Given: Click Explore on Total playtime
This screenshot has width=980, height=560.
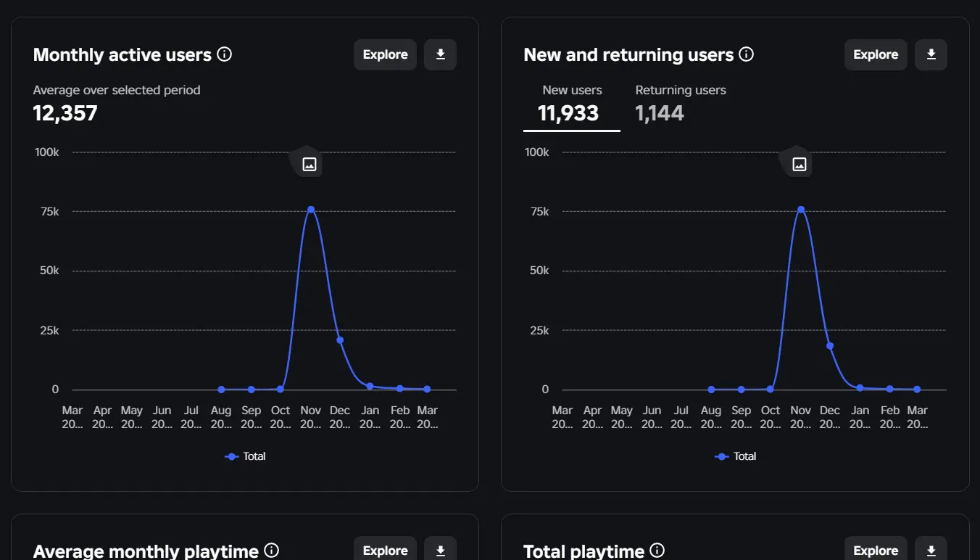Looking at the screenshot, I should [875, 551].
